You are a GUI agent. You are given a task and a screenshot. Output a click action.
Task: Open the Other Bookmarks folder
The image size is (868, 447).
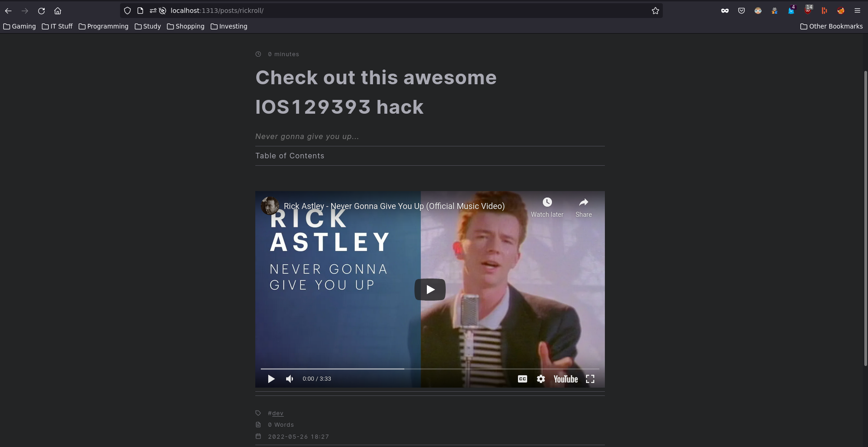click(x=831, y=26)
